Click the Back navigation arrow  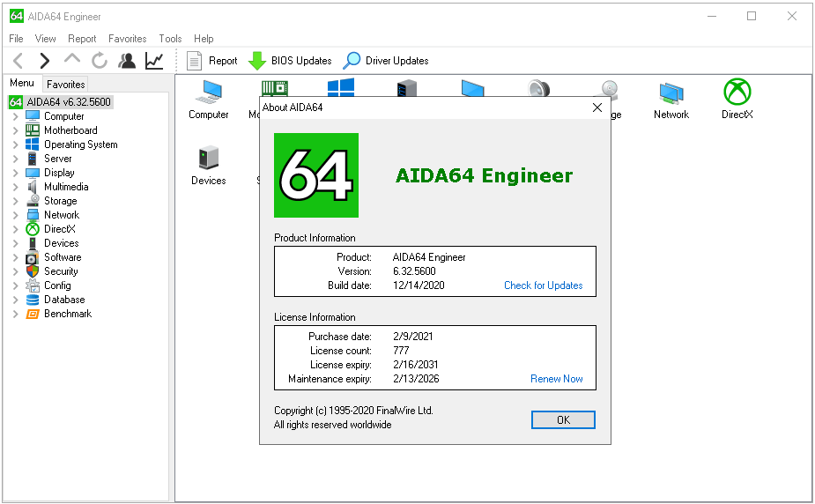[x=19, y=61]
